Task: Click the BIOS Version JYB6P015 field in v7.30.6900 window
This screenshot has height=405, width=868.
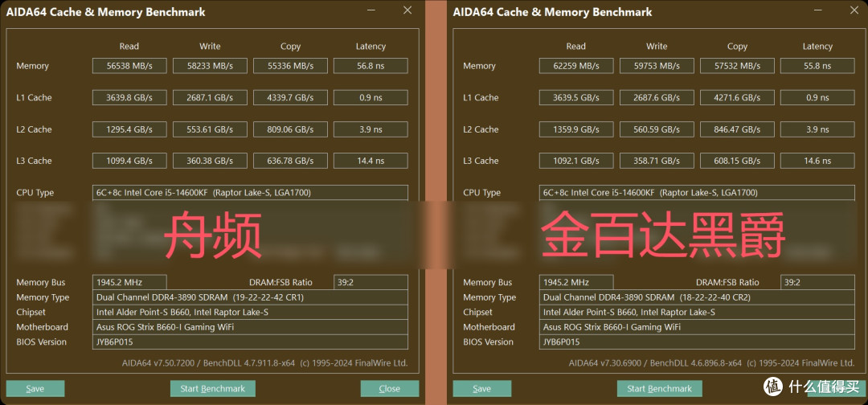Action: click(x=697, y=342)
